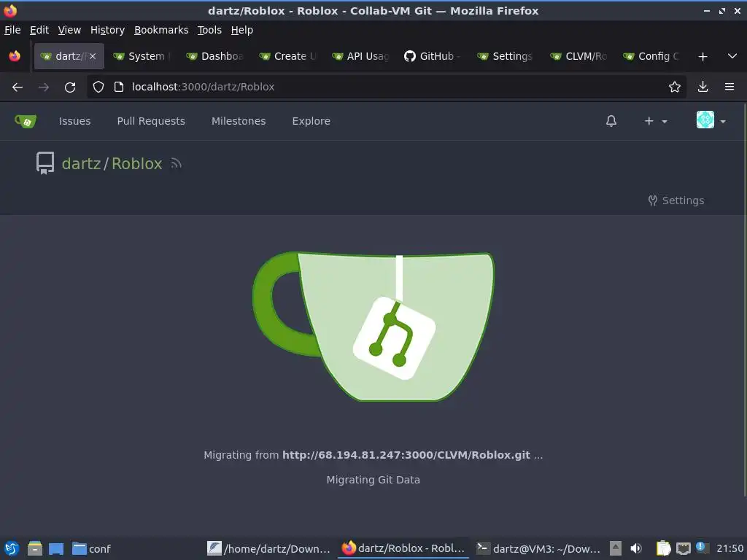747x560 pixels.
Task: Open Explore page
Action: click(x=311, y=121)
